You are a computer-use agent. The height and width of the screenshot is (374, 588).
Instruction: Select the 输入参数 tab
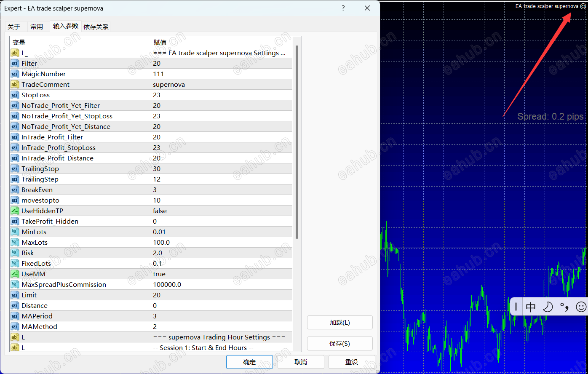[x=66, y=26]
